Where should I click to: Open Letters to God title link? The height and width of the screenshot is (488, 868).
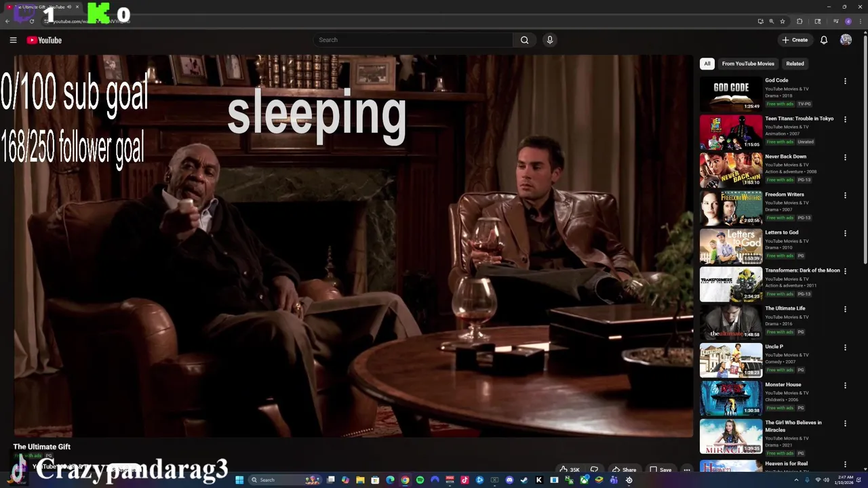point(781,232)
